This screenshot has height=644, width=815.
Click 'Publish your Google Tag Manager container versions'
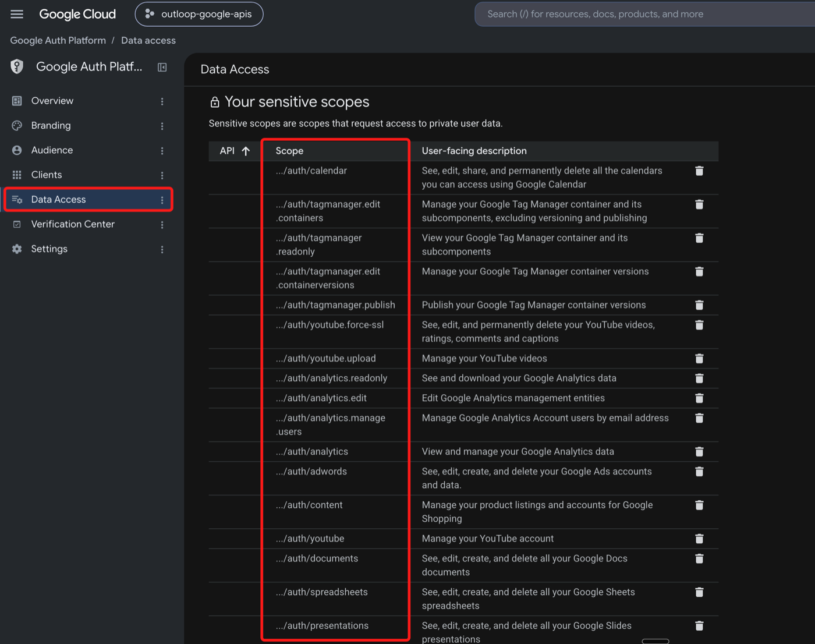tap(534, 305)
